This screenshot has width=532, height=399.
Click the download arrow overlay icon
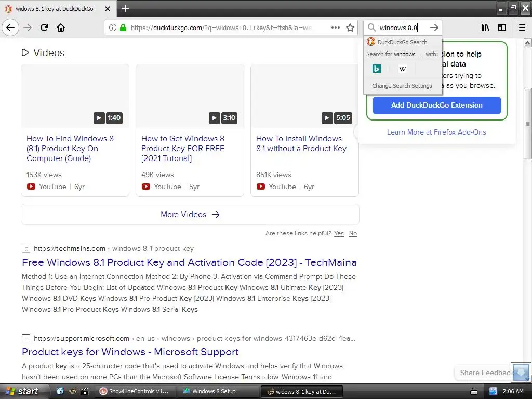(521, 373)
